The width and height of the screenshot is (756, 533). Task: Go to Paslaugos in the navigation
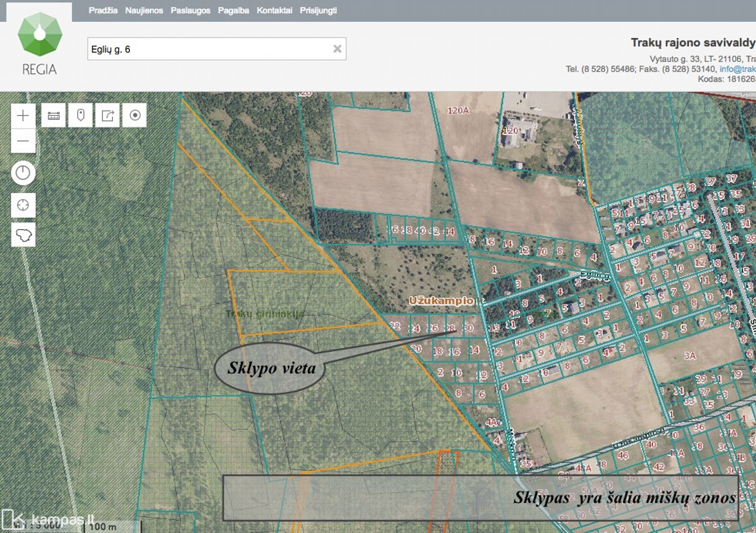pyautogui.click(x=190, y=11)
